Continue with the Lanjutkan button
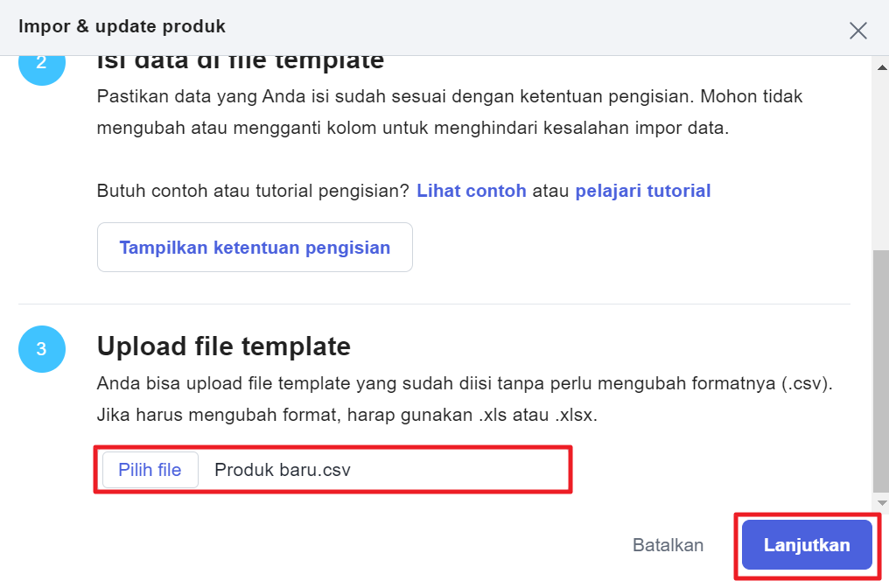This screenshot has height=588, width=889. [x=807, y=545]
